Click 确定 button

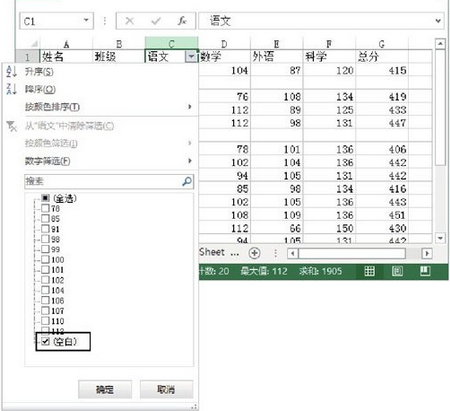[x=105, y=389]
